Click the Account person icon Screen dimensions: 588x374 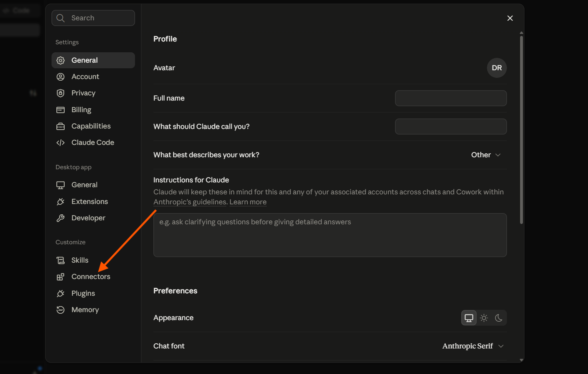coord(60,77)
